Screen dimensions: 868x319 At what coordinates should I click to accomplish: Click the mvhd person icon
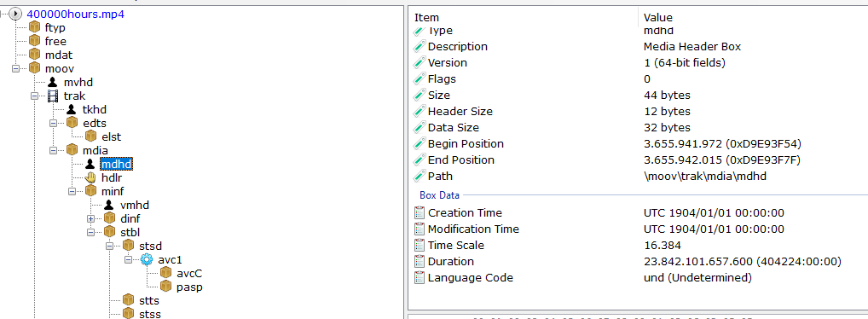53,83
